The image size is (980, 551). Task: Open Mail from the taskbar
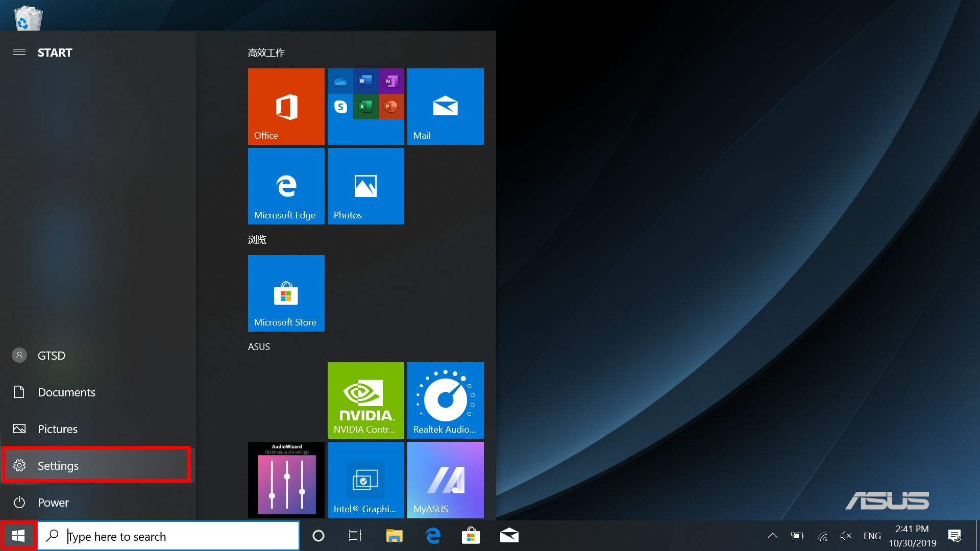509,536
